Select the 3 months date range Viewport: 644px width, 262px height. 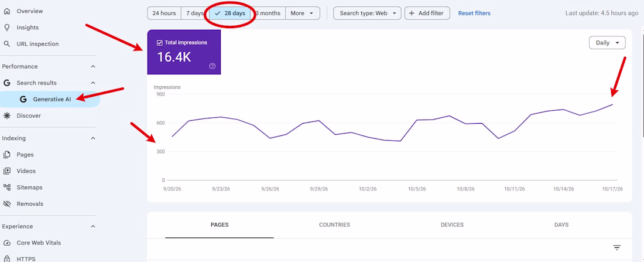click(x=268, y=13)
